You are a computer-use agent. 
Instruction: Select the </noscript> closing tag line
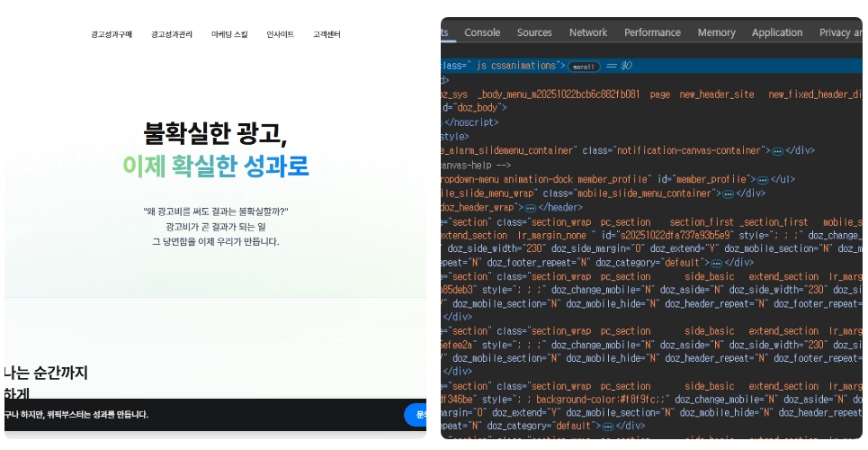(x=470, y=122)
